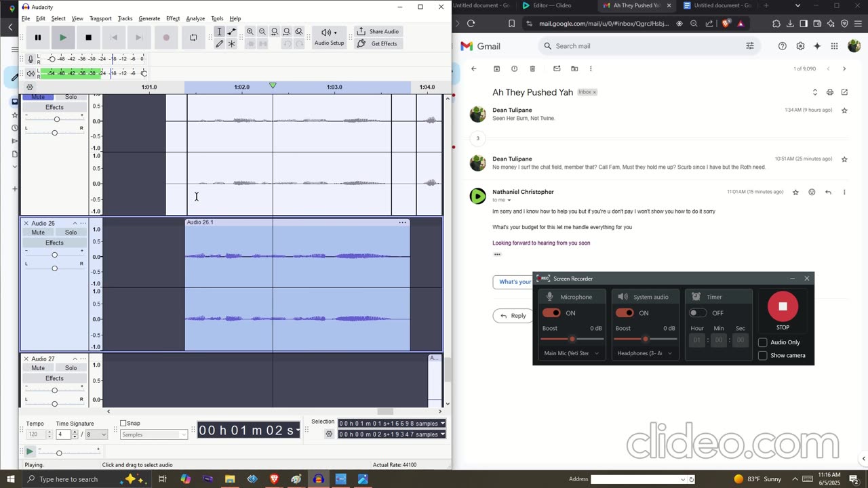Image resolution: width=868 pixels, height=488 pixels.
Task: Solo the Audio 26 track
Action: [x=71, y=232]
